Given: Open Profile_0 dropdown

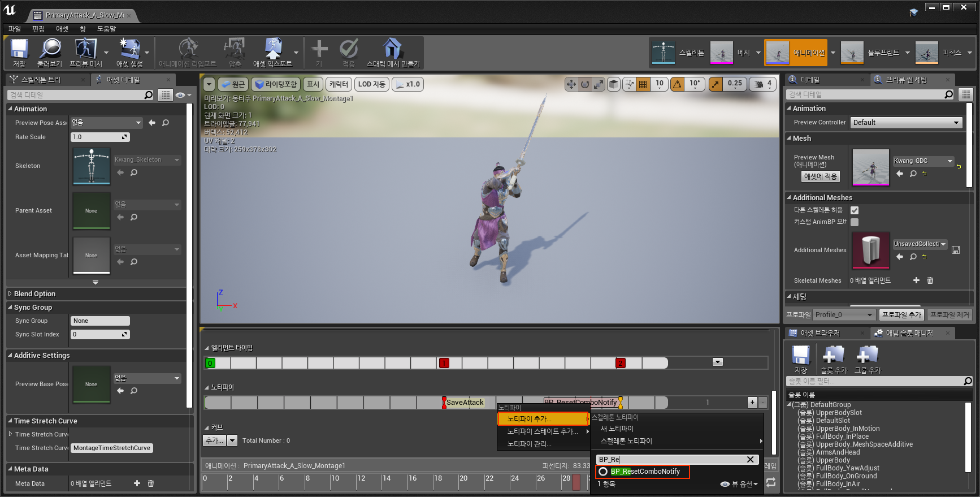Looking at the screenshot, I should coord(844,315).
